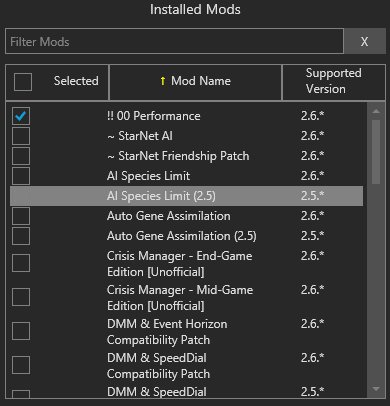The image size is (390, 406).
Task: Enable DMM & SpeedDial 2.6 patch checkbox
Action: pyautogui.click(x=21, y=365)
